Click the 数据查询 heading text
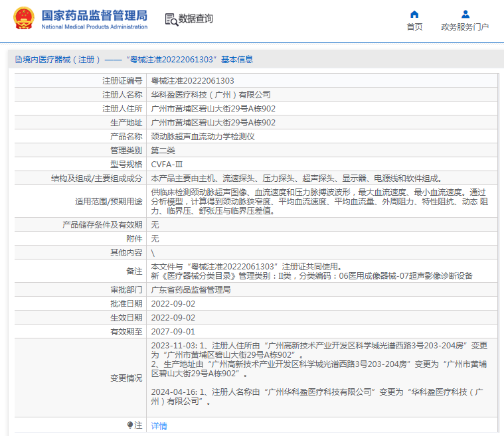The image size is (504, 436). [x=195, y=19]
